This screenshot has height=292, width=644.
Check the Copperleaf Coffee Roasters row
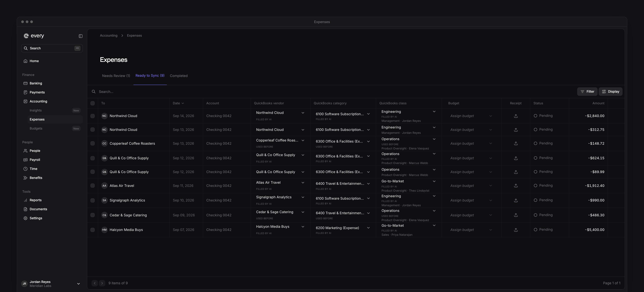[x=92, y=143]
